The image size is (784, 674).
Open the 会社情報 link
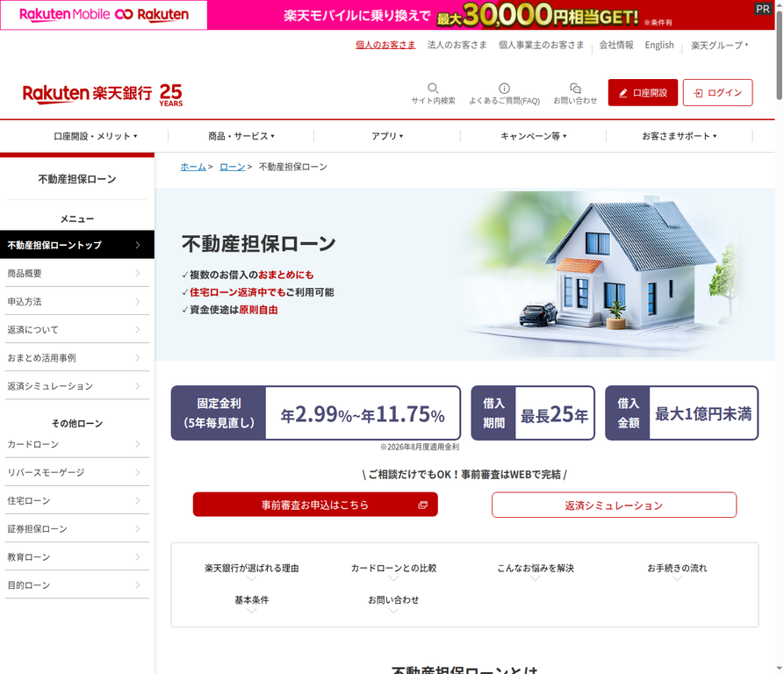click(x=616, y=45)
